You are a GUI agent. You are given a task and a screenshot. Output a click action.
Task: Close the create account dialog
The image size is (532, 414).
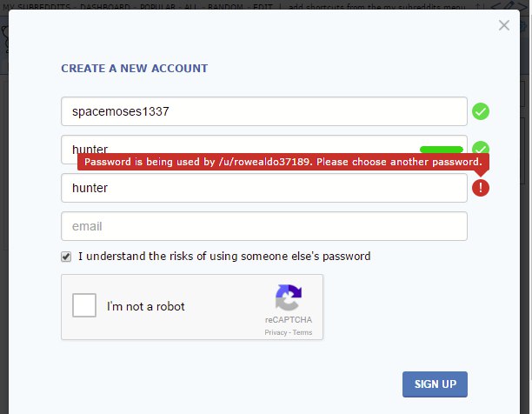pos(504,25)
